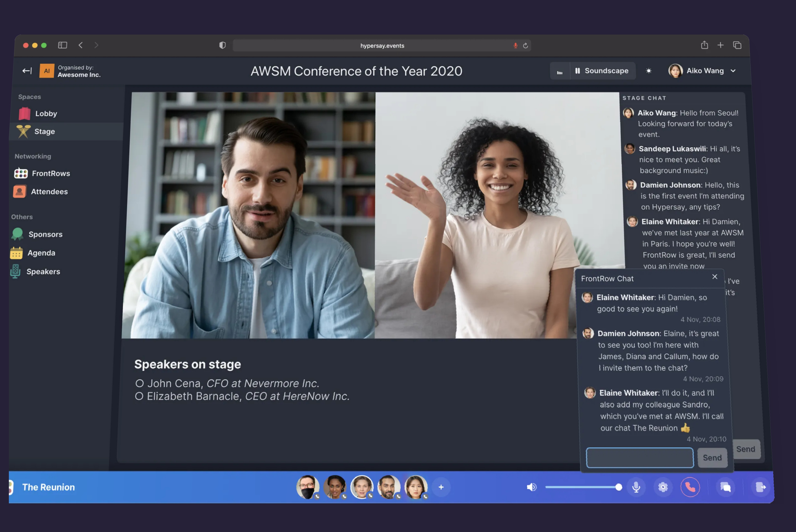Viewport: 796px width, 532px height.
Task: Add a participant with the plus button
Action: coord(441,487)
